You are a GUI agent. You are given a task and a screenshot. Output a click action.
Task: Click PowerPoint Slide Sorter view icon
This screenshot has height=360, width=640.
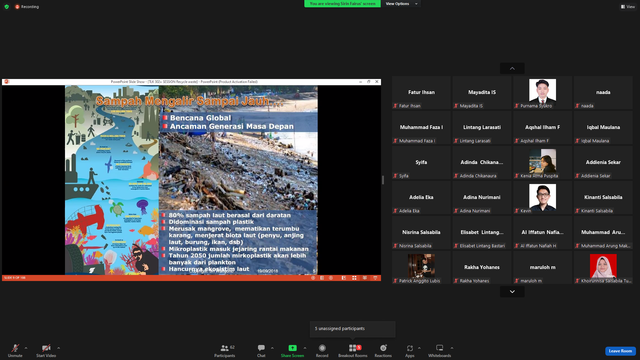(x=354, y=278)
